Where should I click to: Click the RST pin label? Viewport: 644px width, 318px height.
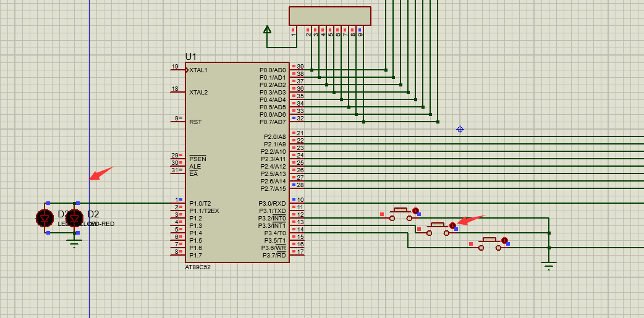(x=195, y=122)
